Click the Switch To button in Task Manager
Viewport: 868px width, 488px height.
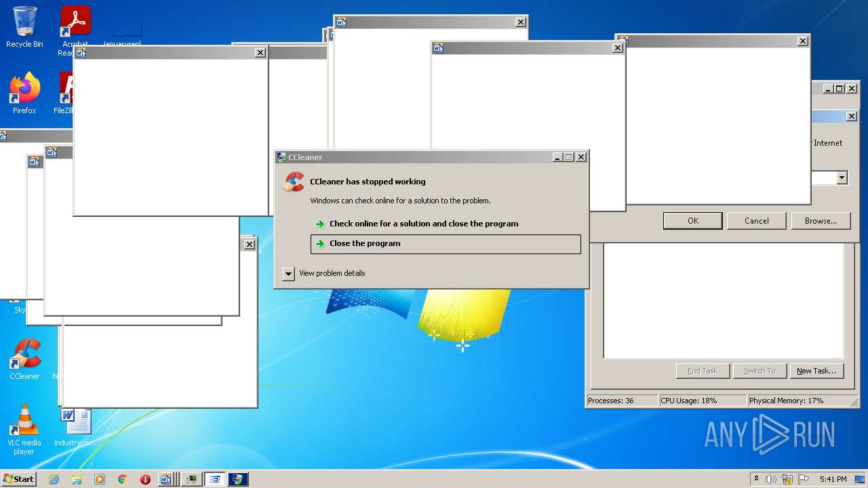759,371
